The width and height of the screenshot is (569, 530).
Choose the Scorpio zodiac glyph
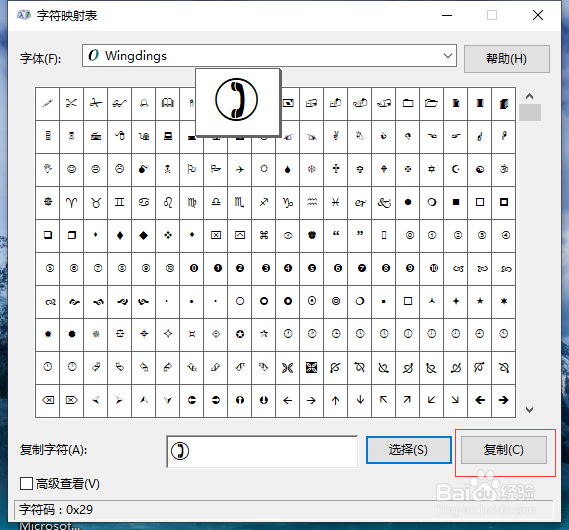tap(240, 203)
